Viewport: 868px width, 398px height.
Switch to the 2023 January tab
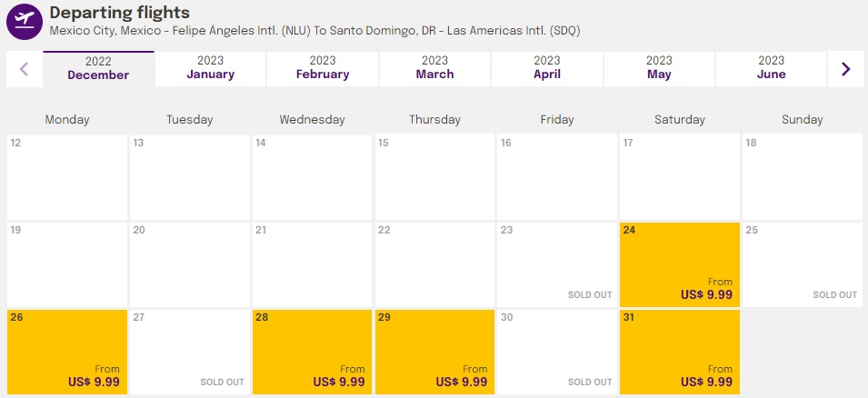click(210, 69)
